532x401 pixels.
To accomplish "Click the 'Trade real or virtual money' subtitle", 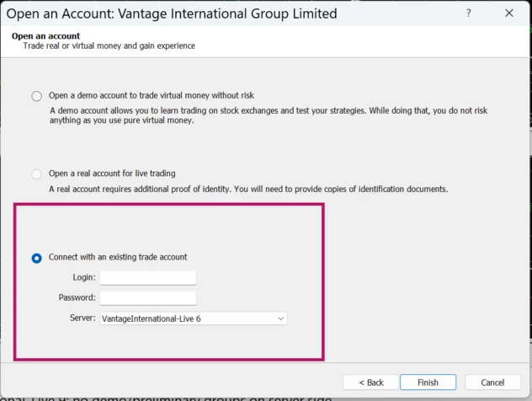I will pos(109,45).
